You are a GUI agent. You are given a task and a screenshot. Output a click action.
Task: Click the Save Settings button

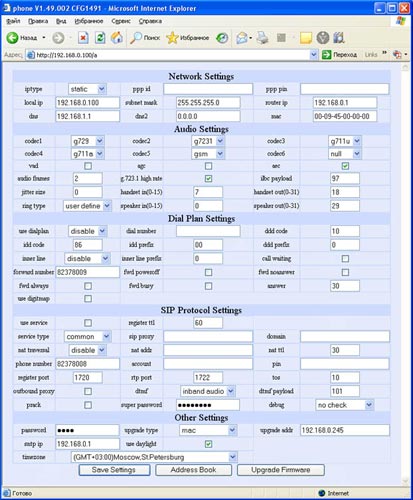pos(114,470)
